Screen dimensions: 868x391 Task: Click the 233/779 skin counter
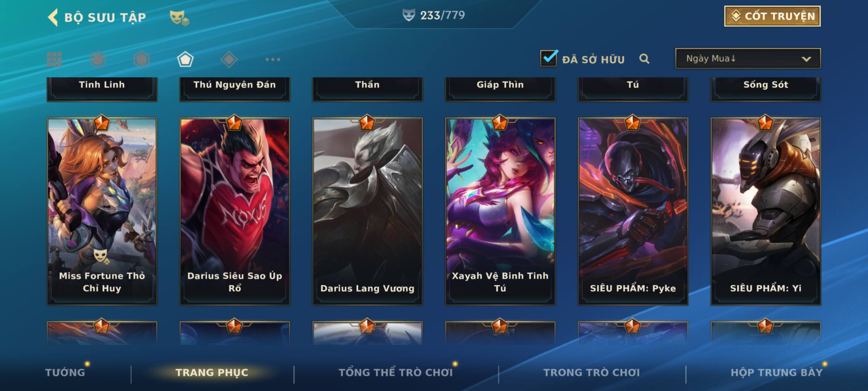click(x=434, y=15)
